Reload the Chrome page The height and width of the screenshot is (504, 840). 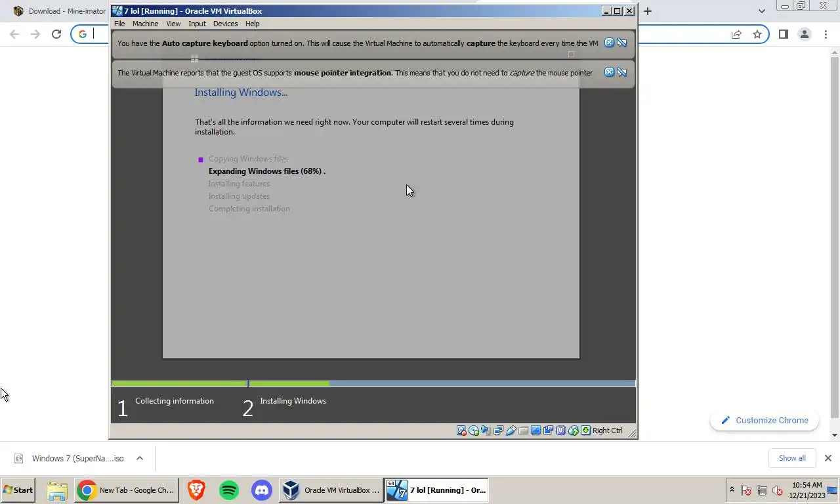coord(56,34)
